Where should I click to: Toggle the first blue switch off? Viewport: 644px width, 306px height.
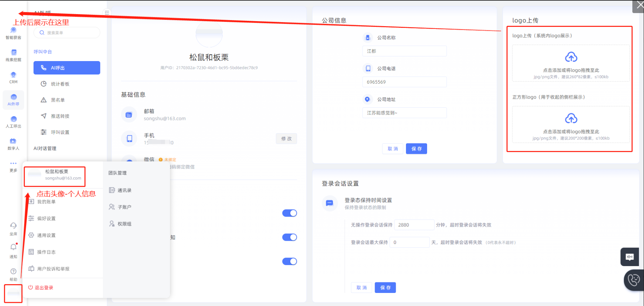pyautogui.click(x=289, y=213)
